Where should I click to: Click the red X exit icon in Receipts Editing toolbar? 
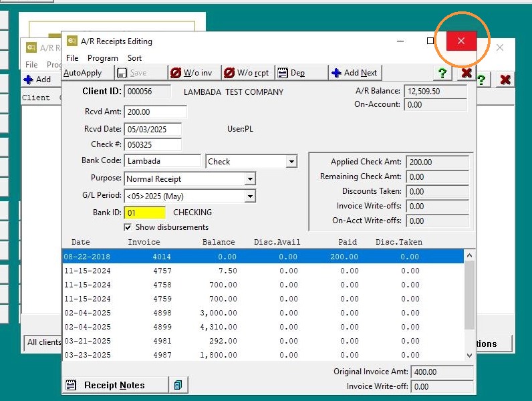(x=467, y=73)
